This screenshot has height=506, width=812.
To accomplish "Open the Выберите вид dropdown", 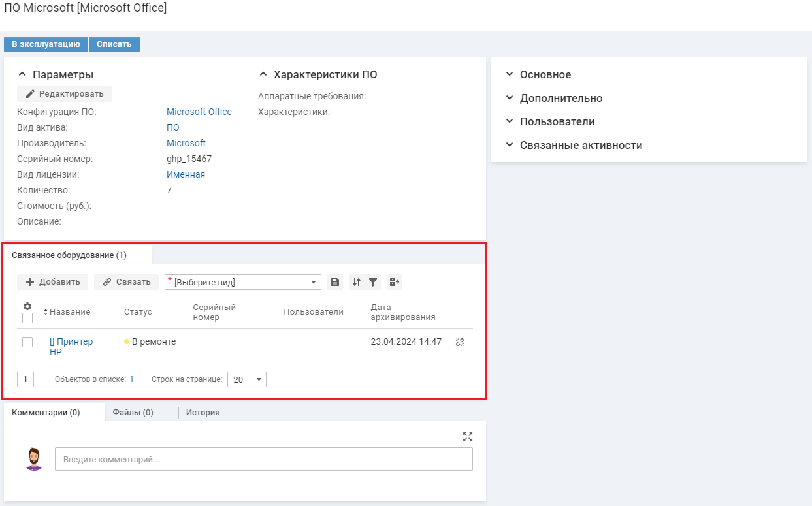I will (243, 282).
